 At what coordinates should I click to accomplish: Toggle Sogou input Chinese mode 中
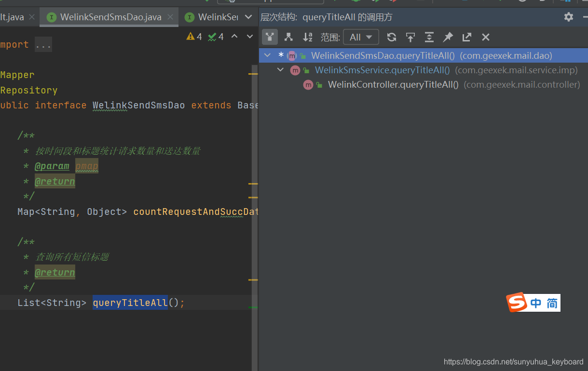[536, 303]
